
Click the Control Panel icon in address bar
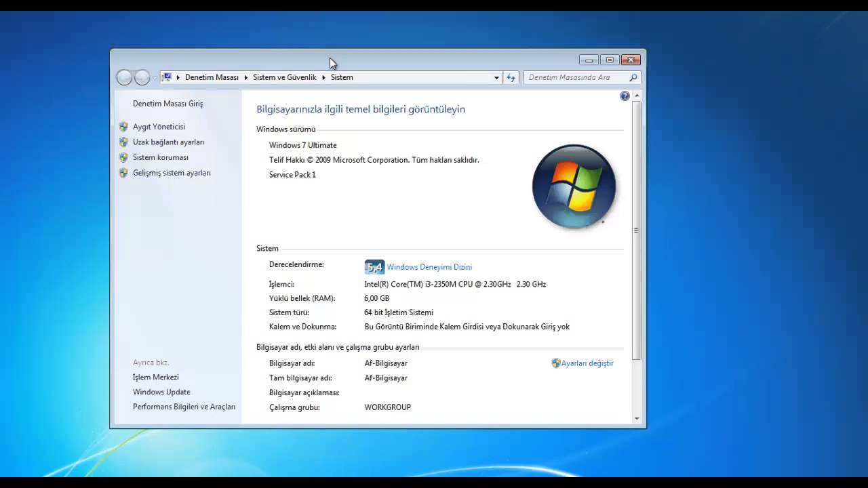pos(167,77)
